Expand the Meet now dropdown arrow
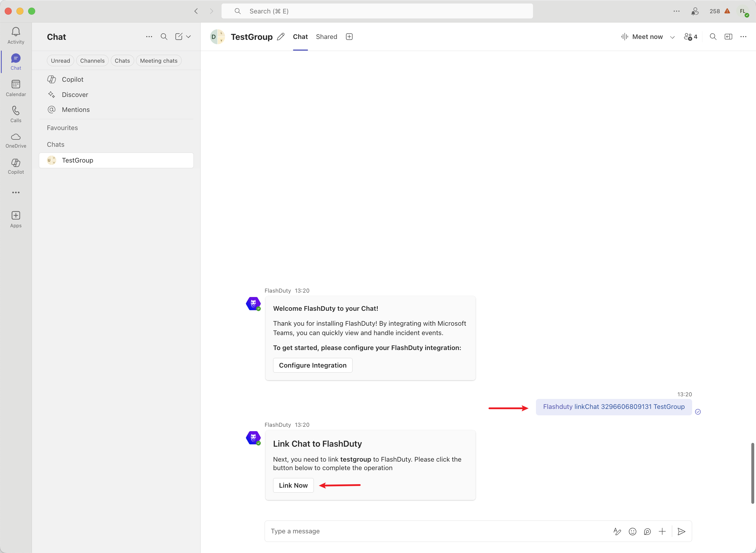The image size is (756, 553). pyautogui.click(x=672, y=37)
